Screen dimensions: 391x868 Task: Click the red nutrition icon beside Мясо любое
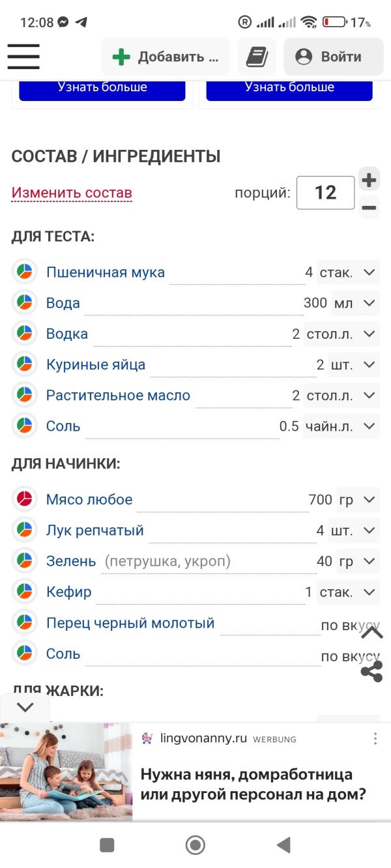[24, 500]
